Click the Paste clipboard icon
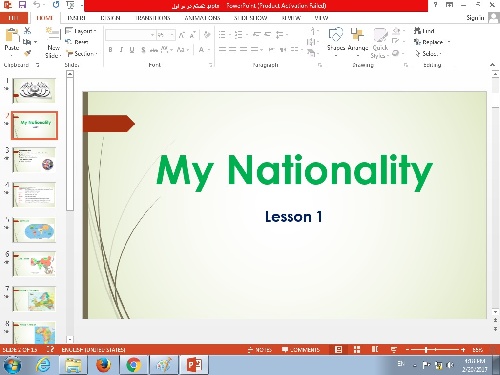This screenshot has height=375, width=500. click(x=12, y=35)
